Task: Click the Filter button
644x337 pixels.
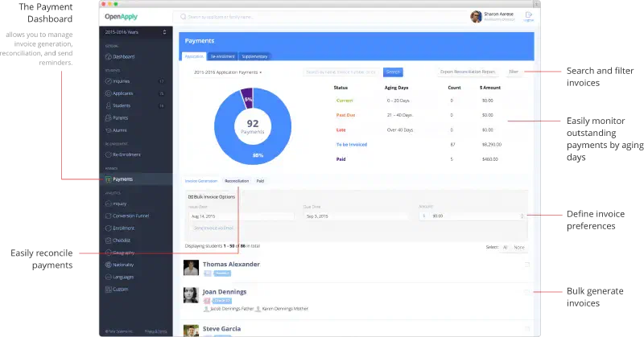Action: coord(514,72)
